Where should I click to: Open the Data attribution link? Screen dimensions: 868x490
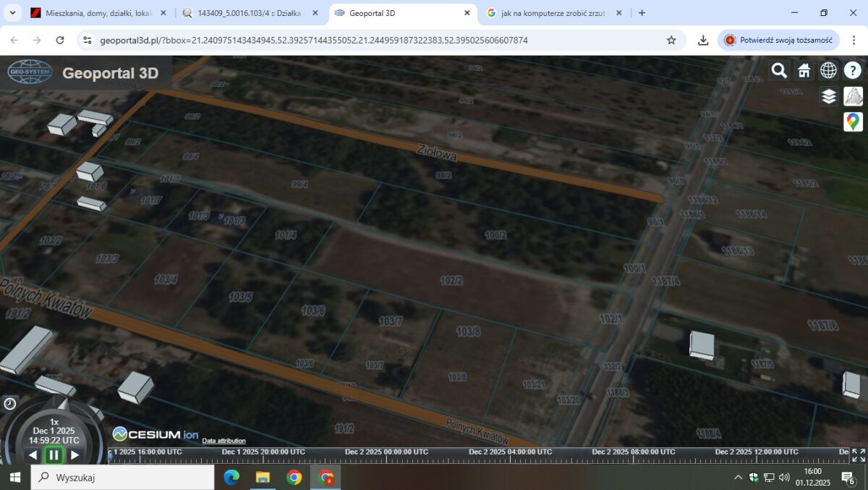point(224,441)
